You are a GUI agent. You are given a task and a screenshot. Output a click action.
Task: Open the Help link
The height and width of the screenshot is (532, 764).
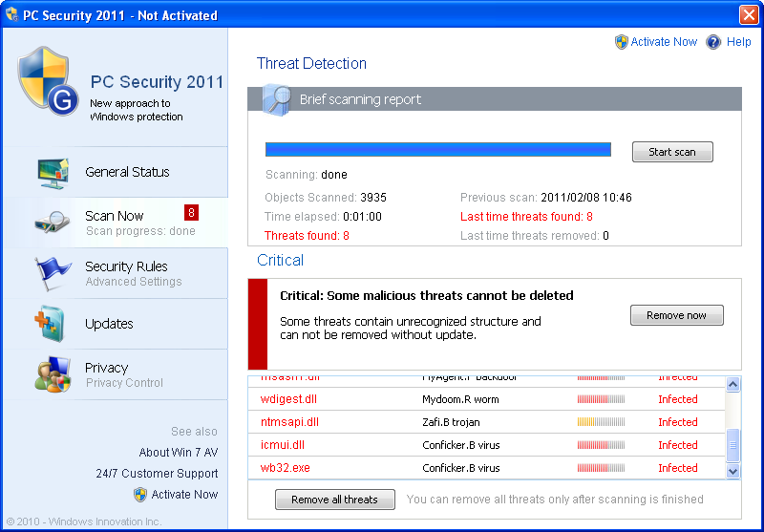pyautogui.click(x=738, y=42)
